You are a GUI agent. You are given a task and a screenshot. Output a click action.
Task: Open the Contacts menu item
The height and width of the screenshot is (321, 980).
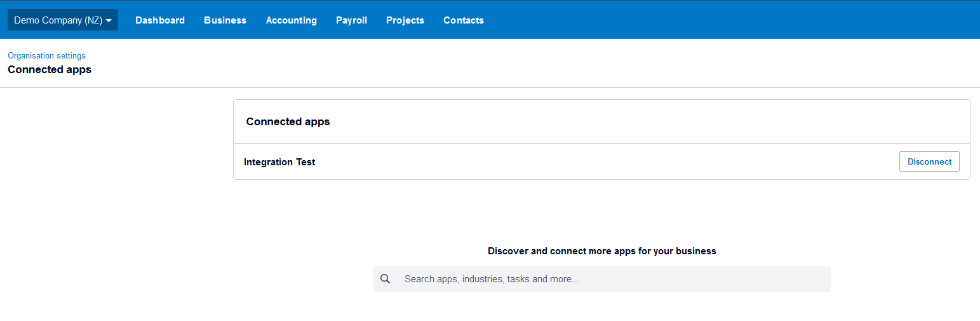click(x=464, y=20)
